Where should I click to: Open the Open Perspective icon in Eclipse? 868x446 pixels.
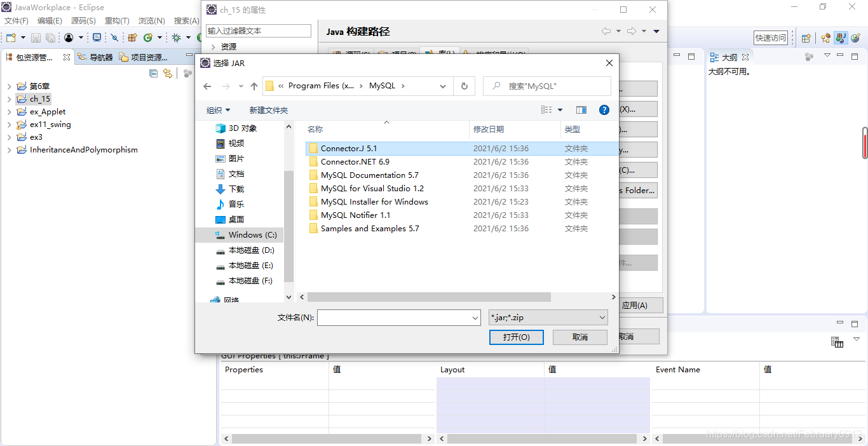click(x=806, y=38)
